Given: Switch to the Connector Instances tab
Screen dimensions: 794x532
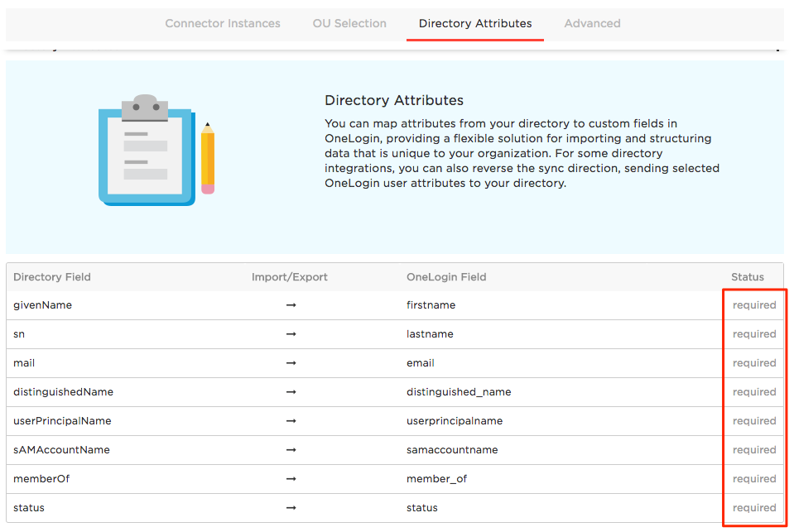Looking at the screenshot, I should tap(222, 23).
